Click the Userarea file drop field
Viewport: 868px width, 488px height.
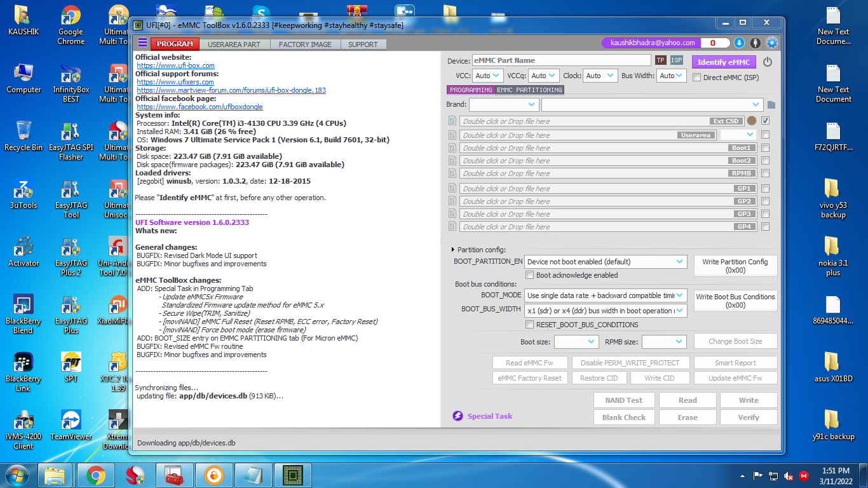588,135
